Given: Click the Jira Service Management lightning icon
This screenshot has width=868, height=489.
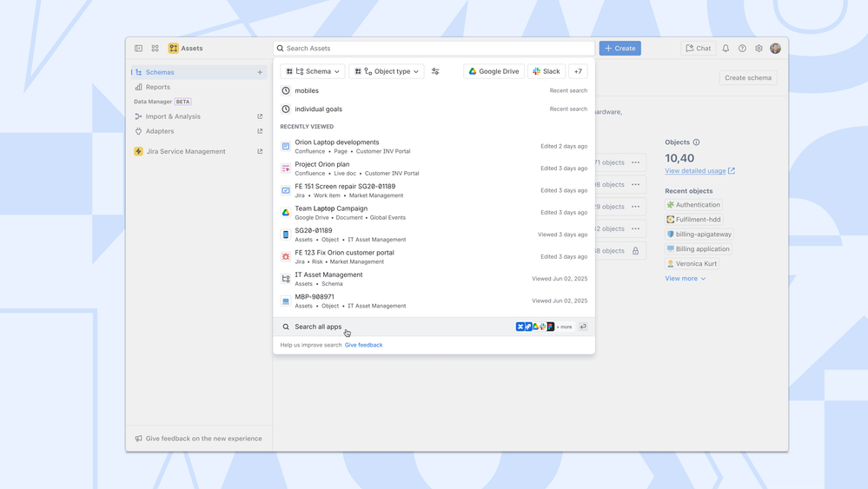Looking at the screenshot, I should click(138, 151).
